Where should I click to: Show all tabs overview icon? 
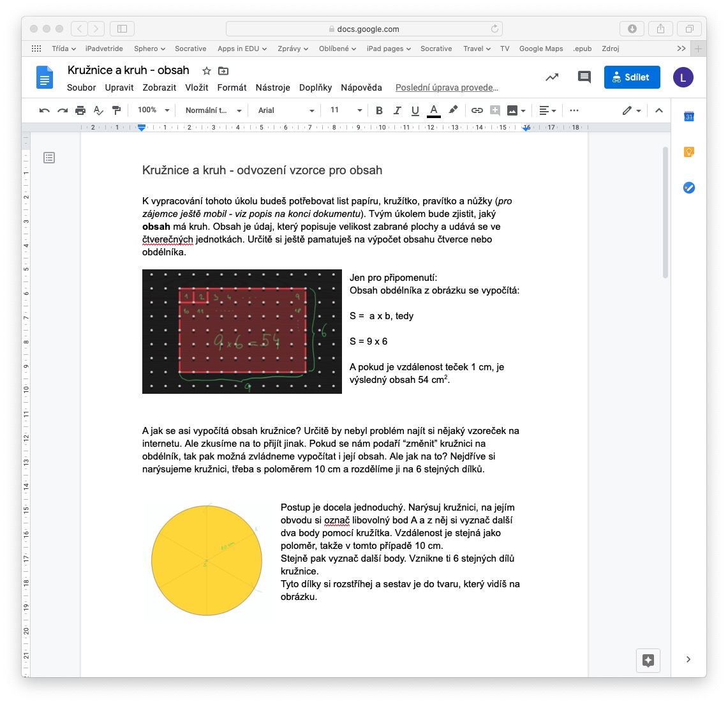click(690, 29)
